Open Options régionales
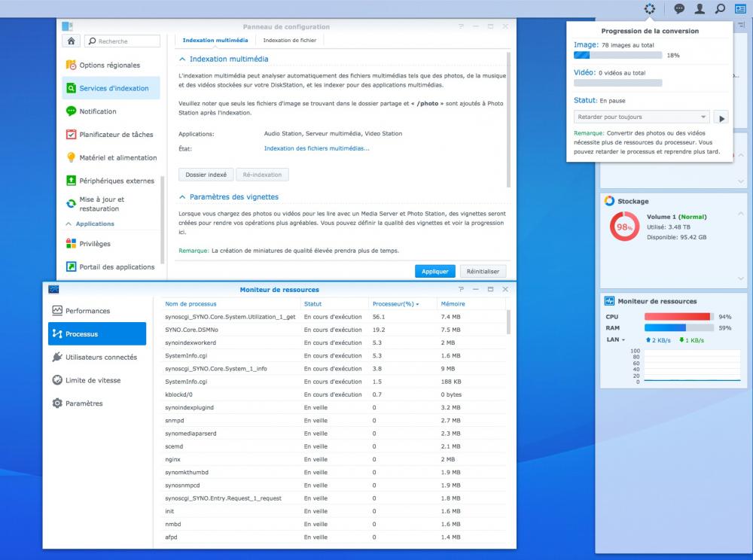The width and height of the screenshot is (753, 560). click(111, 65)
